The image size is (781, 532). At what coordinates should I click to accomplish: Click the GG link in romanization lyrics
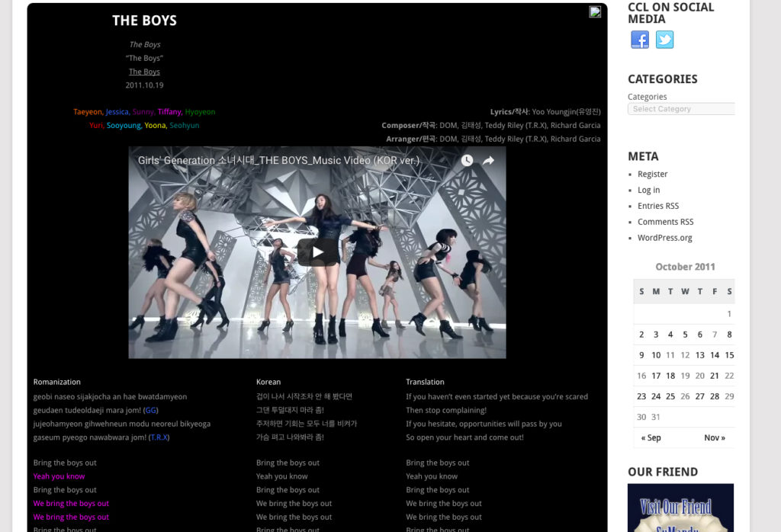pyautogui.click(x=150, y=410)
